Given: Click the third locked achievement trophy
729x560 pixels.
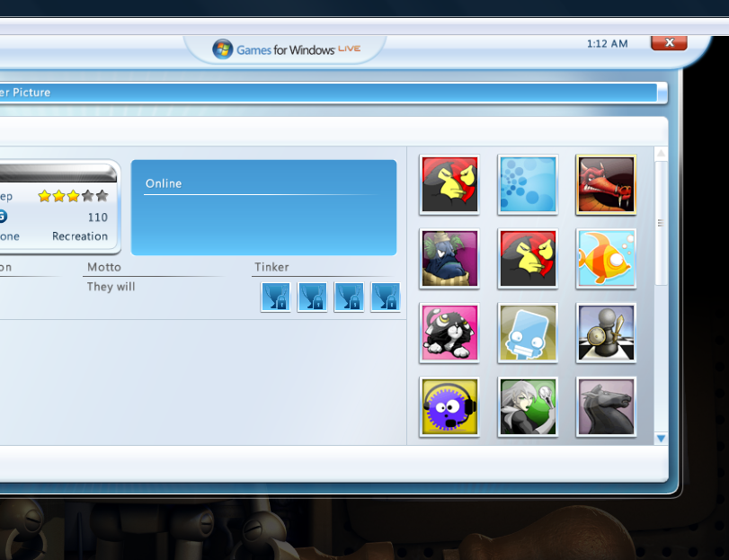Looking at the screenshot, I should 349,297.
